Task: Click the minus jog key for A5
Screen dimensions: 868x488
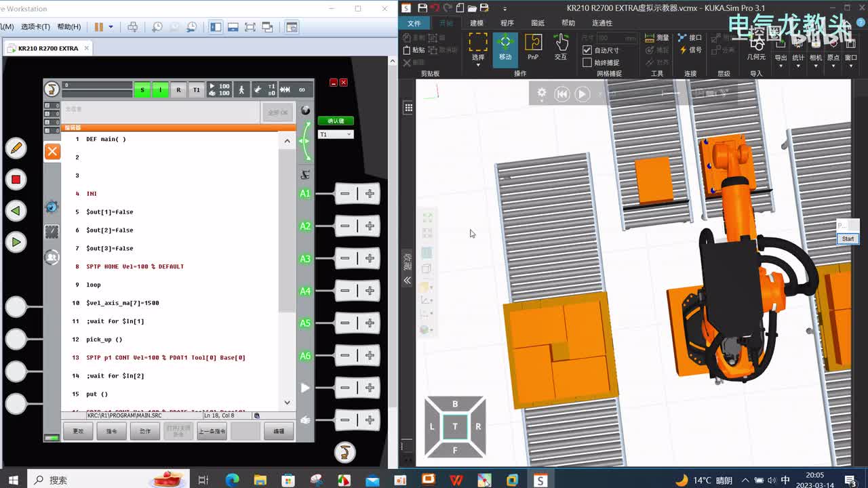Action: 344,323
